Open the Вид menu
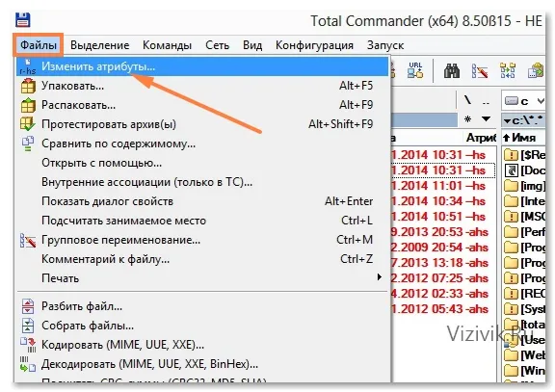The width and height of the screenshot is (555, 392). pyautogui.click(x=252, y=45)
